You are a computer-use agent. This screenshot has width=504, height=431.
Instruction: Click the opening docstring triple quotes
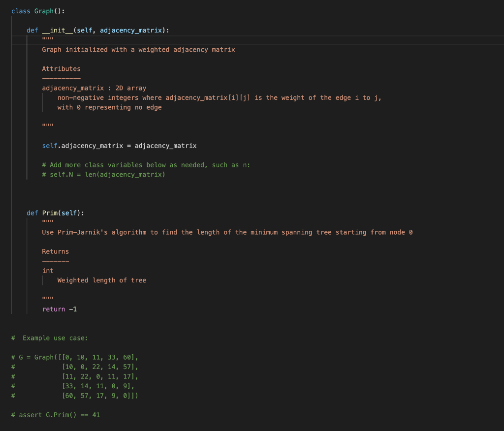[46, 39]
